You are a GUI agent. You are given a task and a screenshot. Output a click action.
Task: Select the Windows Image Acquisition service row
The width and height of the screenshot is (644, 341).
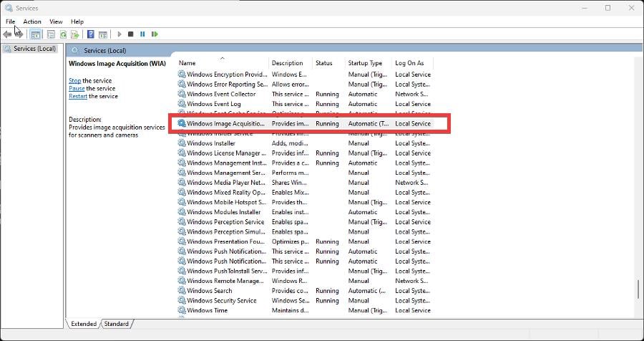305,123
